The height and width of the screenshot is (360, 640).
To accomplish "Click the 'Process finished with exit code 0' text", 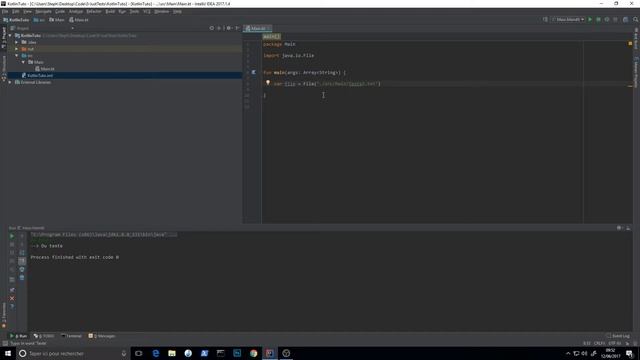I will pyautogui.click(x=75, y=258).
